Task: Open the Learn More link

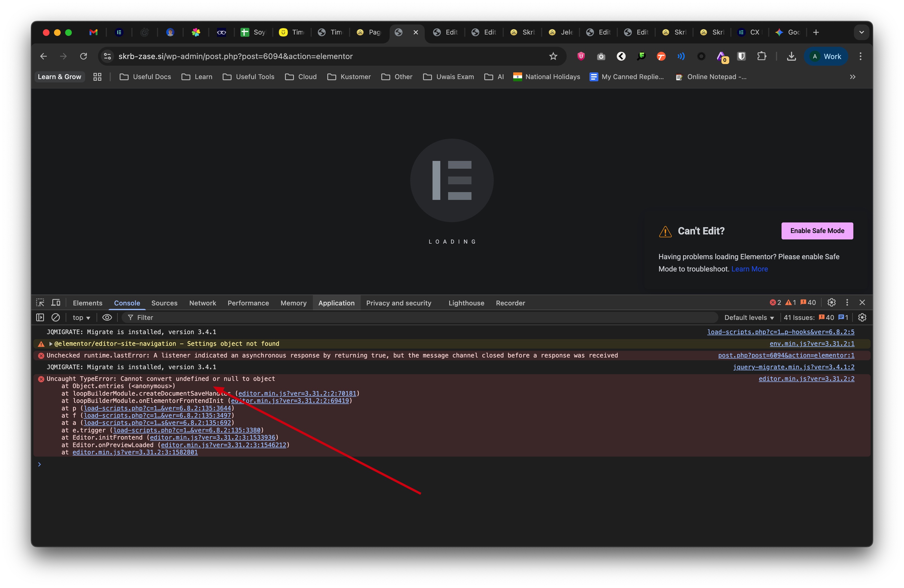Action: click(750, 269)
